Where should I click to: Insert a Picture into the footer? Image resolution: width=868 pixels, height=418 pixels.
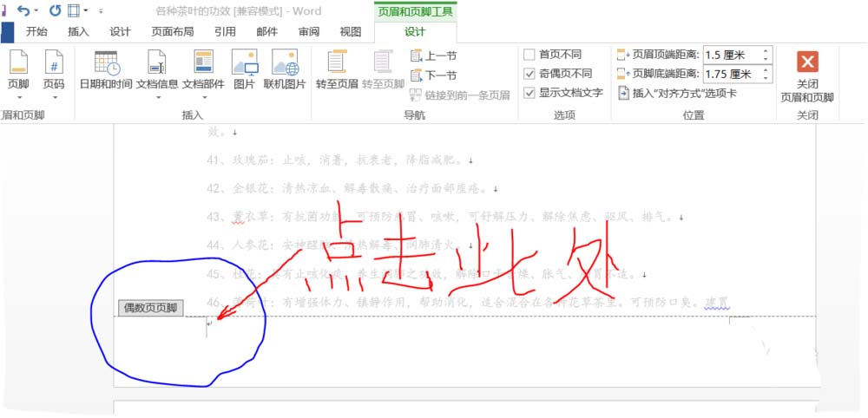coord(244,63)
